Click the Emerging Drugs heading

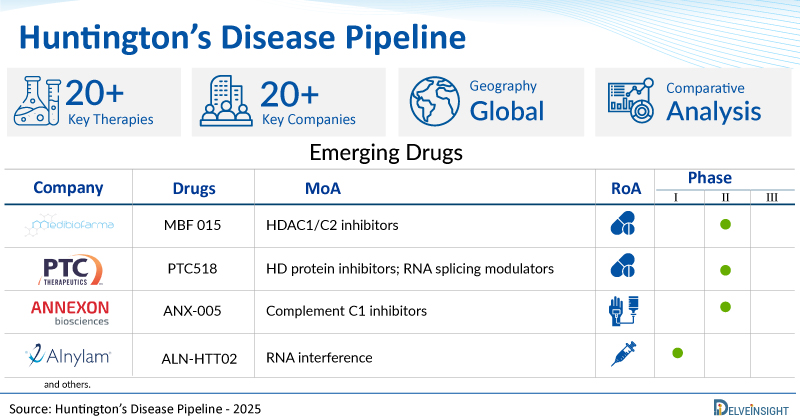pyautogui.click(x=386, y=153)
